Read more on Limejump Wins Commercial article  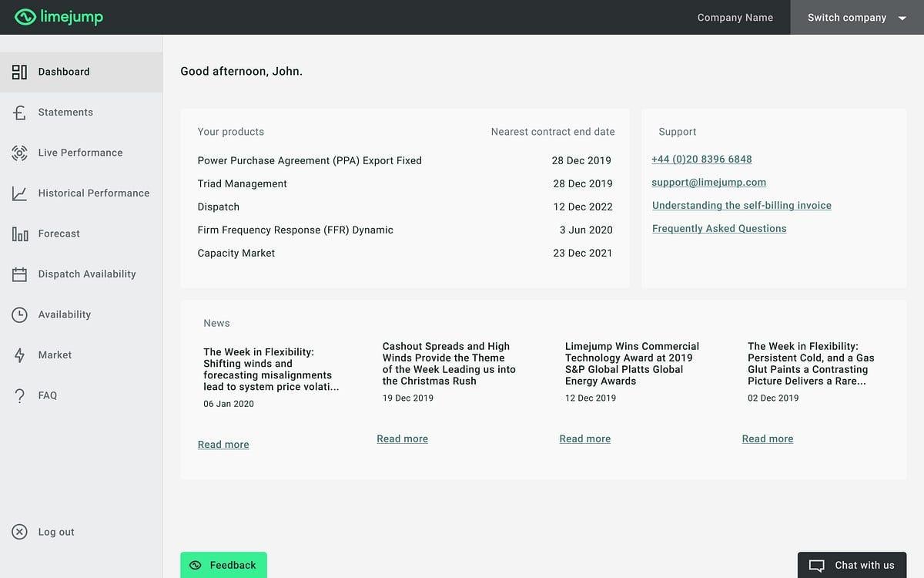pos(585,439)
